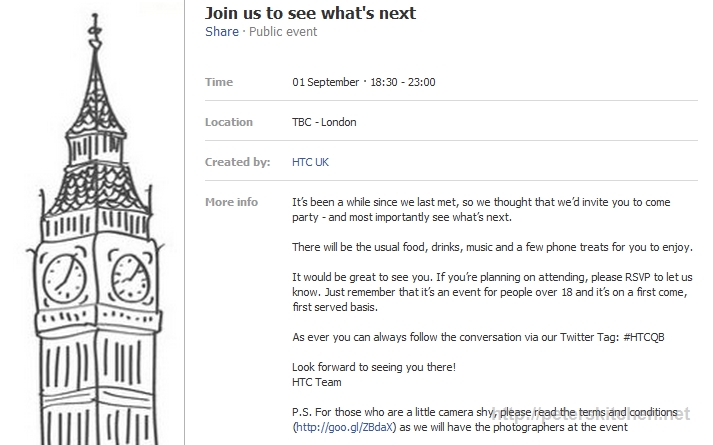The height and width of the screenshot is (445, 713).
Task: Click the 'Public event' label
Action: (x=283, y=32)
